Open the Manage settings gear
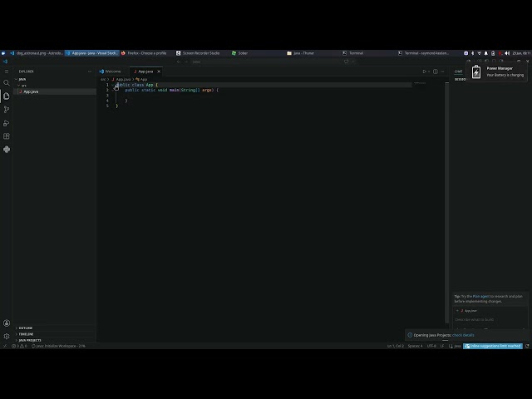Viewport: 532px width, 399px height. point(7,336)
